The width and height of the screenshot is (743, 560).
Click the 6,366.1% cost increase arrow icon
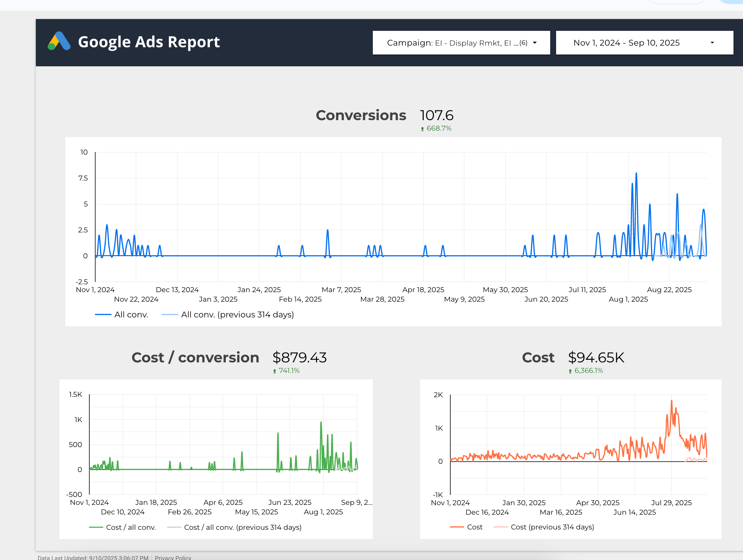coord(570,371)
